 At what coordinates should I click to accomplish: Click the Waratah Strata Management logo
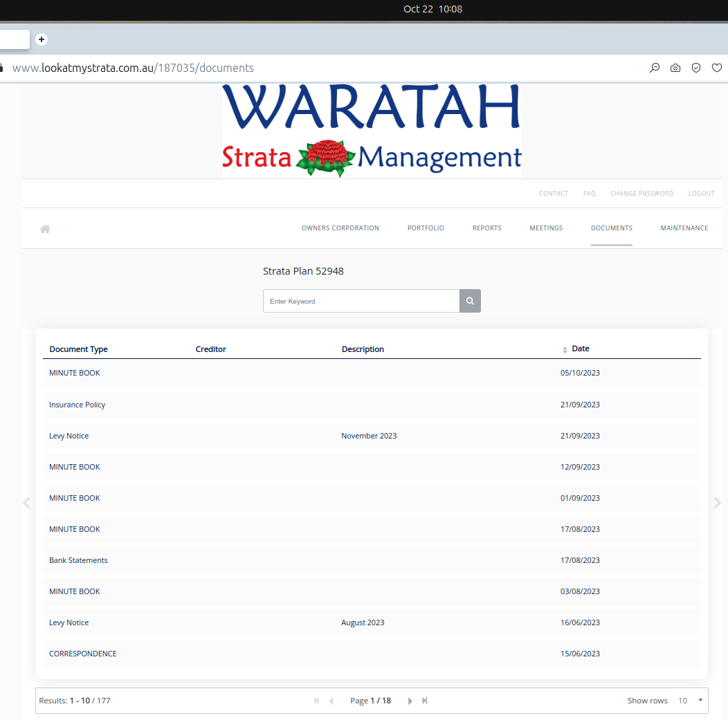pyautogui.click(x=372, y=131)
